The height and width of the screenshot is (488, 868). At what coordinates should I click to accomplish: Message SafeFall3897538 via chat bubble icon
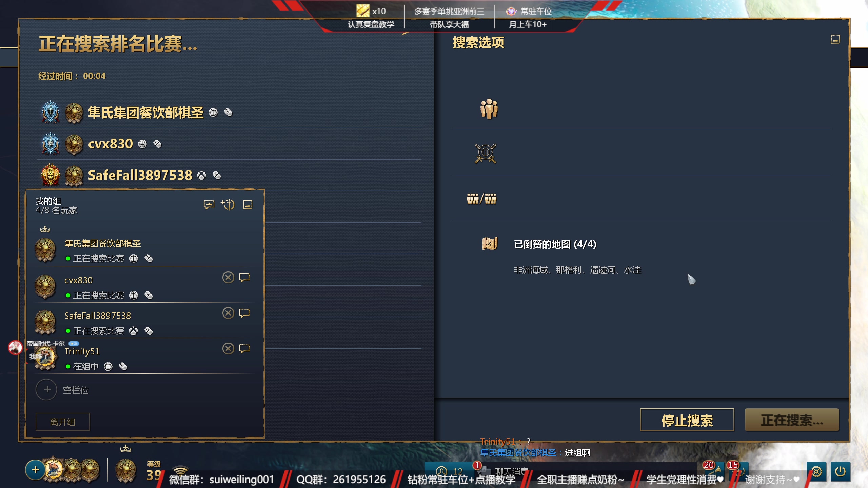coord(244,313)
